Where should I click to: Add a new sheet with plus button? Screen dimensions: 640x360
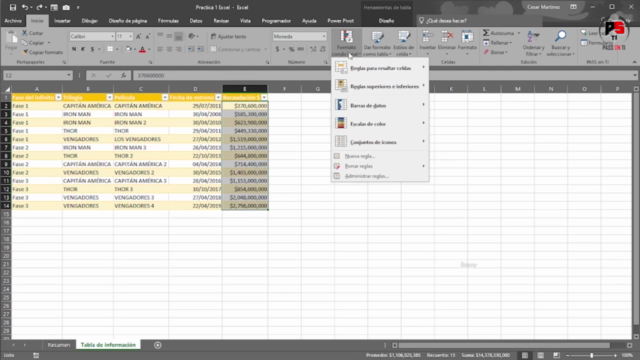158,345
